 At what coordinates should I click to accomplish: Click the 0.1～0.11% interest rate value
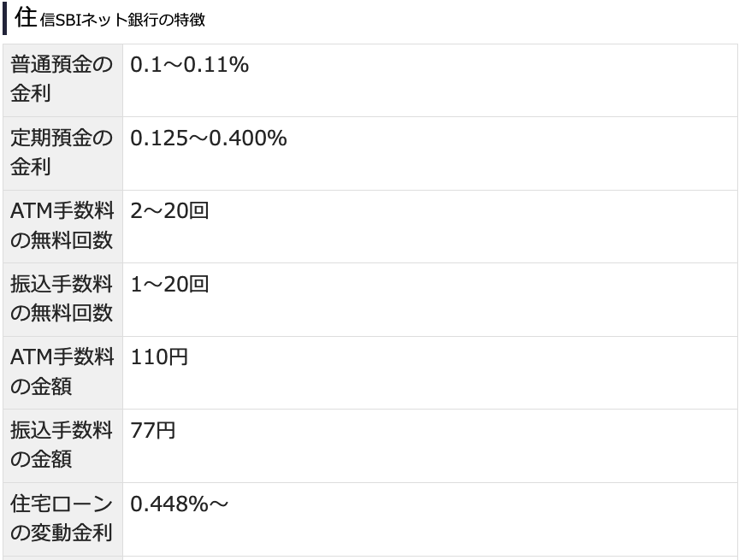pyautogui.click(x=189, y=65)
